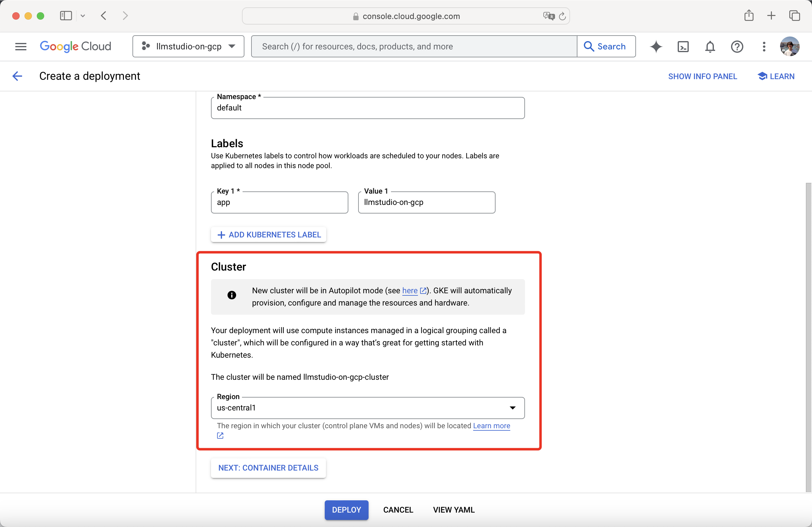Reload the page in the address bar
The height and width of the screenshot is (527, 812).
point(562,16)
